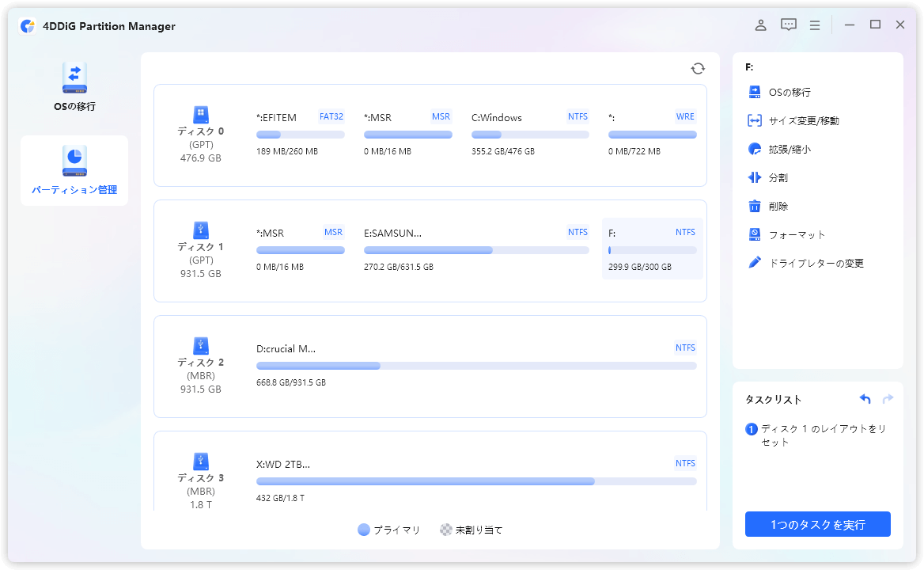924x570 pixels.
Task: Click the 270.2 GB/631.5 GB size text
Action: (x=399, y=267)
